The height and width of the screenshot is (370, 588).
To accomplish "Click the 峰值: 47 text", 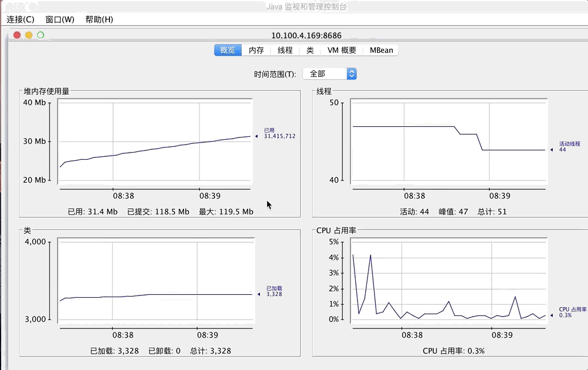I will point(453,212).
